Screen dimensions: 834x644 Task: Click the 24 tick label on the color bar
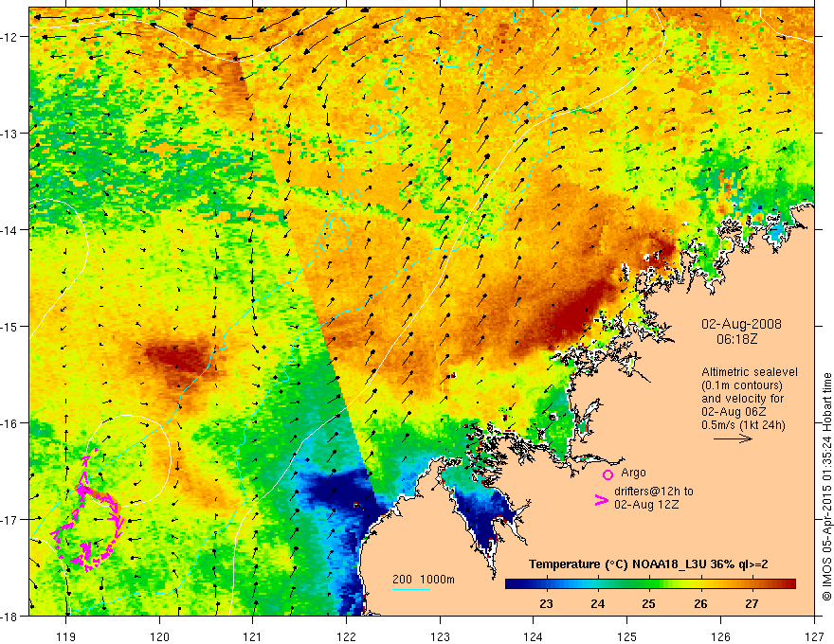(598, 603)
